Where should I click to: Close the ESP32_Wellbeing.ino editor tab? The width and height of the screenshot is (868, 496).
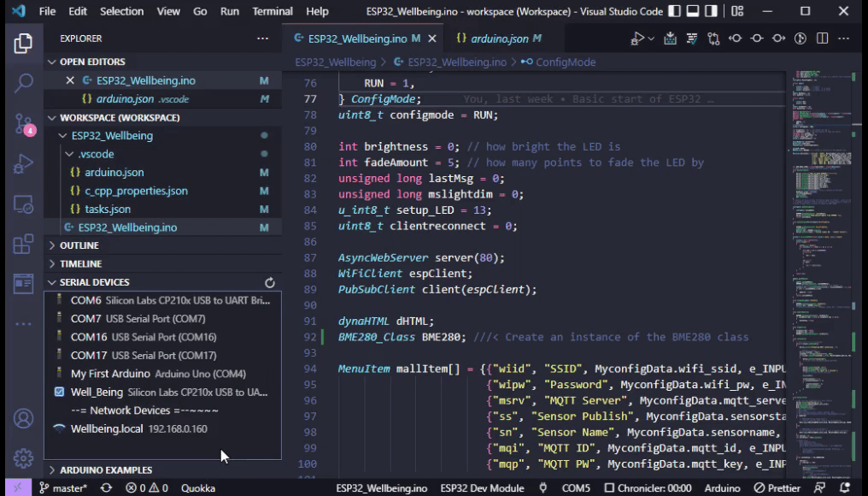pyautogui.click(x=432, y=38)
